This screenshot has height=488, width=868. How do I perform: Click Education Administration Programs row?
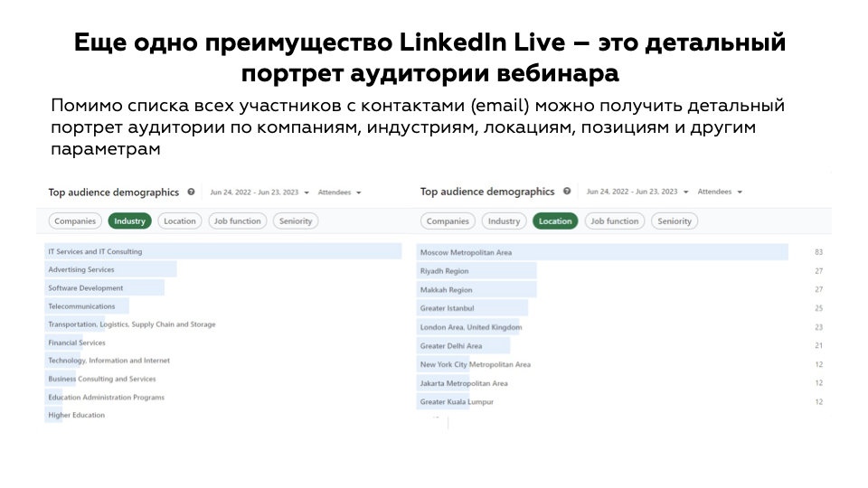pyautogui.click(x=106, y=397)
